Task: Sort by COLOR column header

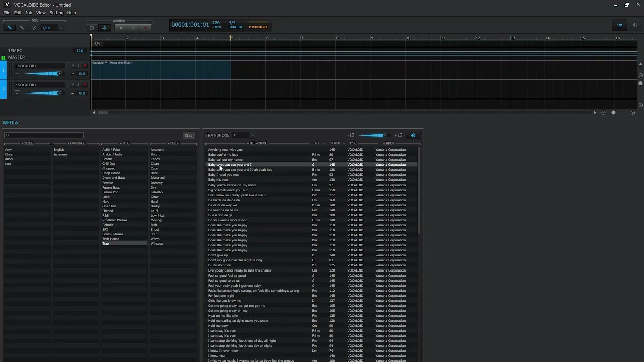Action: (173, 143)
